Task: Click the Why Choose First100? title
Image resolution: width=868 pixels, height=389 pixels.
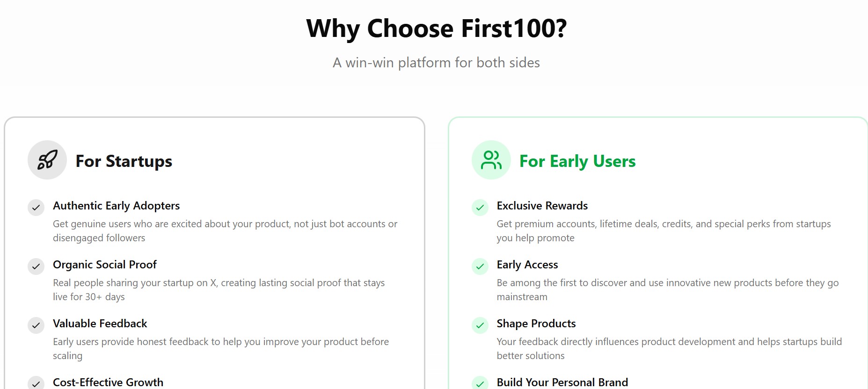Action: pyautogui.click(x=436, y=29)
